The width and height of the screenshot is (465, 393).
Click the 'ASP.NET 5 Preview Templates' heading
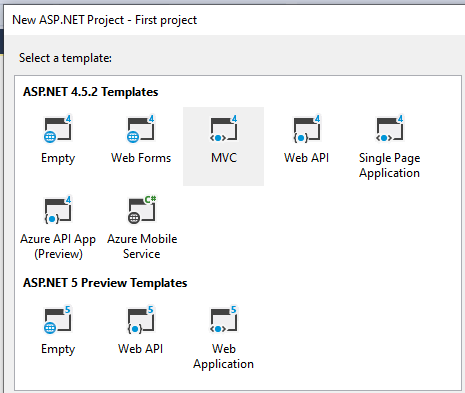105,283
